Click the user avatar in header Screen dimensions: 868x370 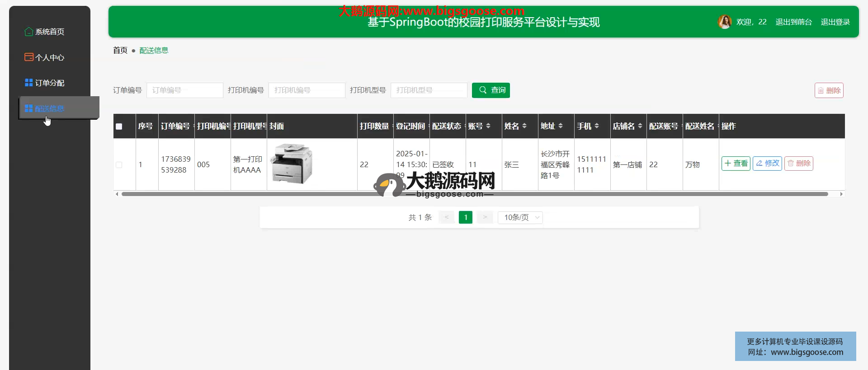(x=725, y=22)
